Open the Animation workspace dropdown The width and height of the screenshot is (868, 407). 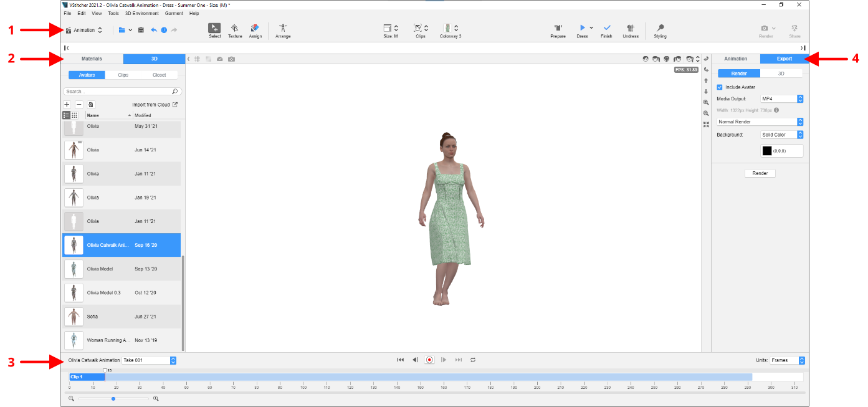84,30
